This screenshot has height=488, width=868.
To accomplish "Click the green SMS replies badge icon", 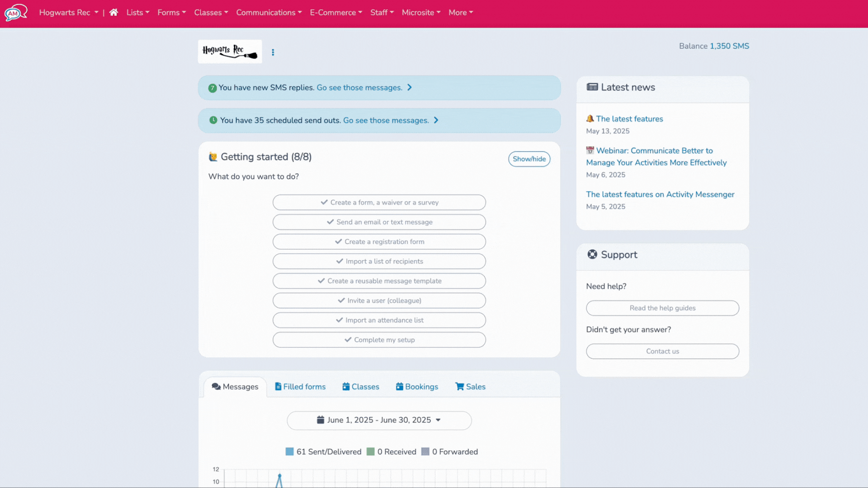I will (x=212, y=88).
